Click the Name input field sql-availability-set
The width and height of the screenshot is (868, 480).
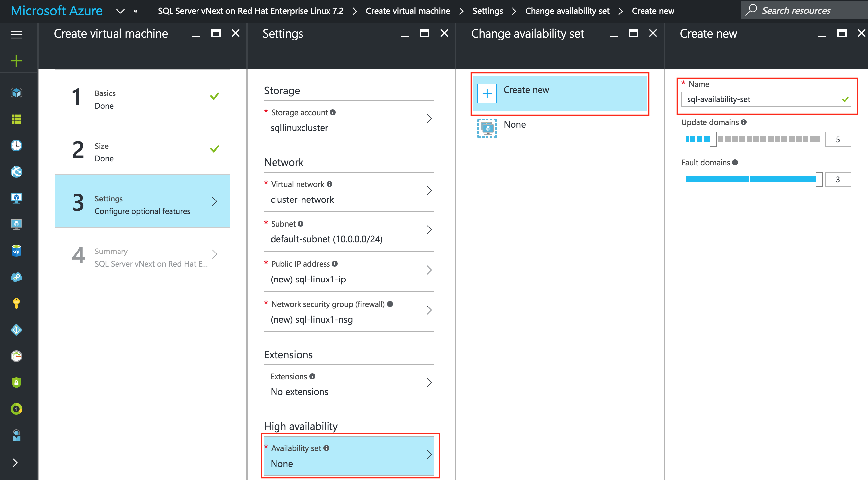(766, 99)
